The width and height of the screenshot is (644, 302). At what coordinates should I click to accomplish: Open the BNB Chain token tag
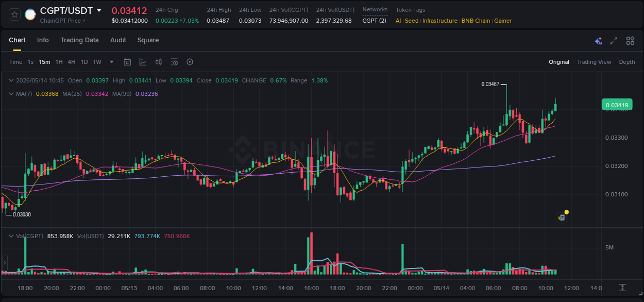pos(476,21)
